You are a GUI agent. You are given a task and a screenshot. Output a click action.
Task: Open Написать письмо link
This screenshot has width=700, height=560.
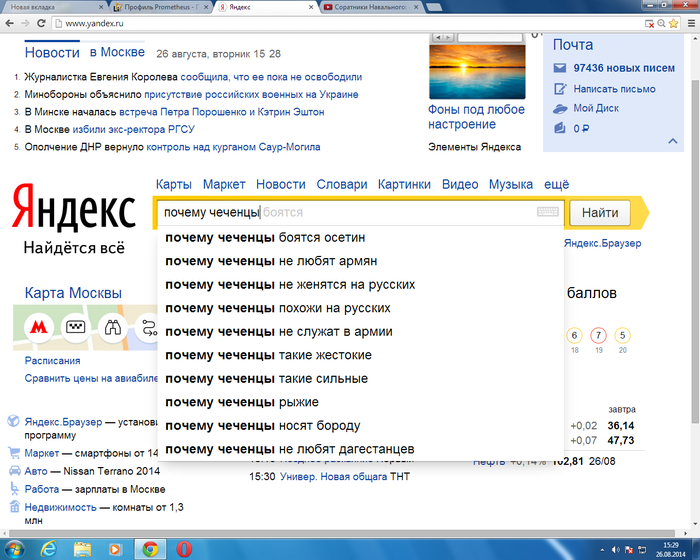[x=614, y=89]
